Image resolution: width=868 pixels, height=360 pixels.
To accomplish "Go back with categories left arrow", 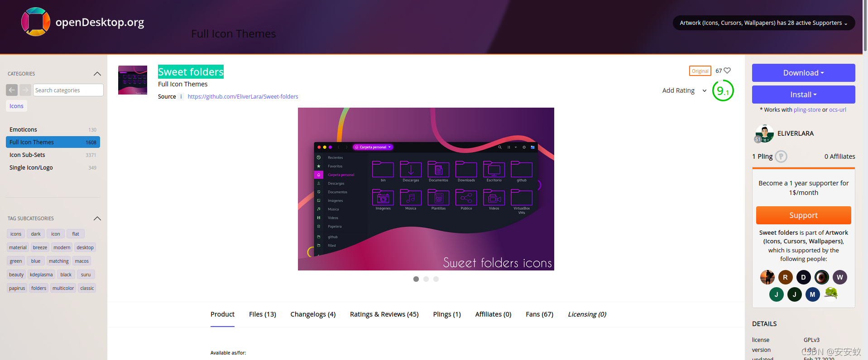I will click(x=12, y=90).
